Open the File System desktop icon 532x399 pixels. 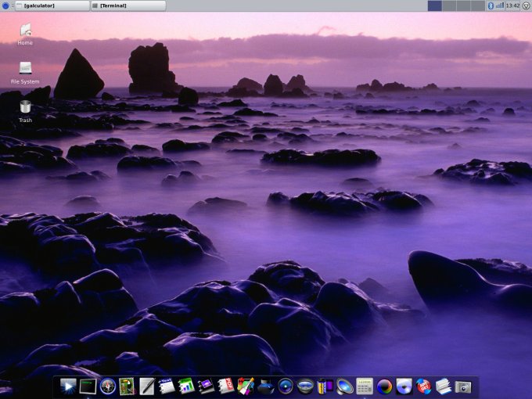pos(25,69)
